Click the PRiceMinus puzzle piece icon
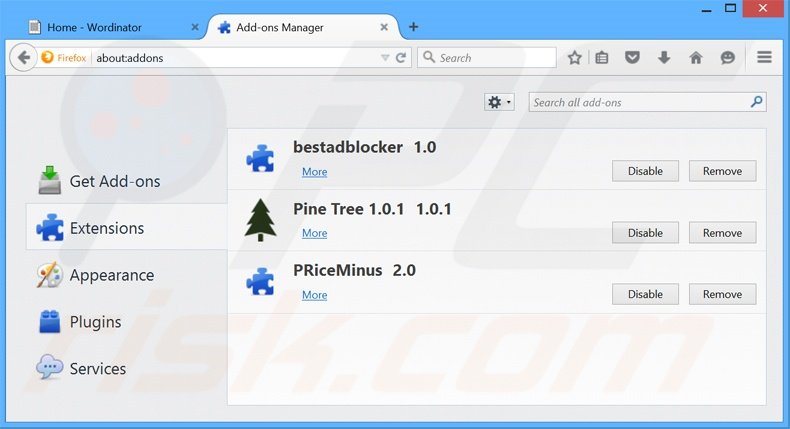Screen dimensions: 790x429 [260, 282]
